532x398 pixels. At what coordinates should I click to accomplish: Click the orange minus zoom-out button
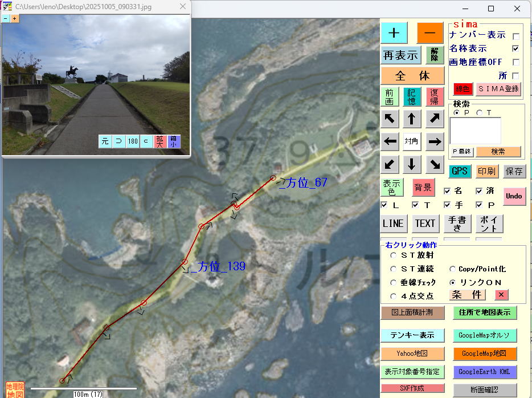[429, 33]
